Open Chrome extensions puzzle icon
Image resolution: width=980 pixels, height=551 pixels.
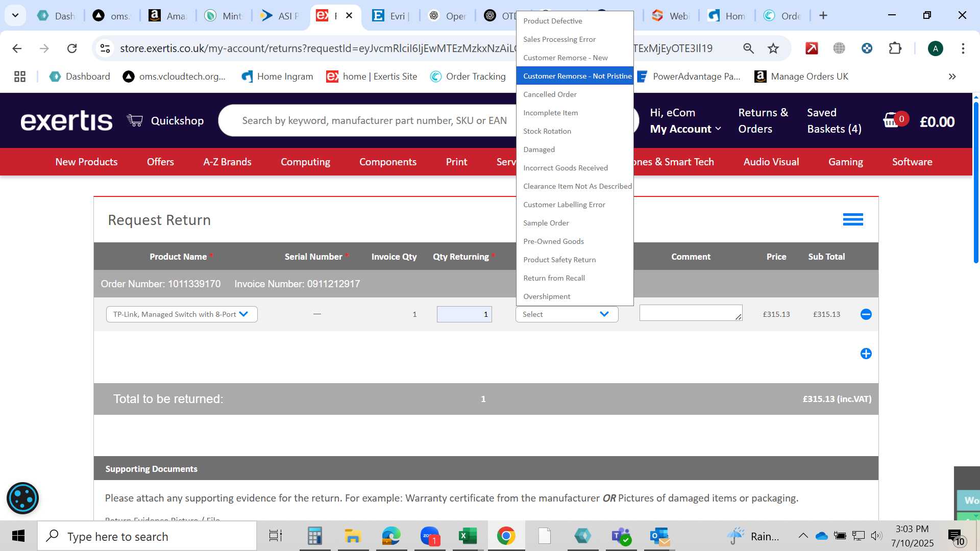(x=895, y=48)
